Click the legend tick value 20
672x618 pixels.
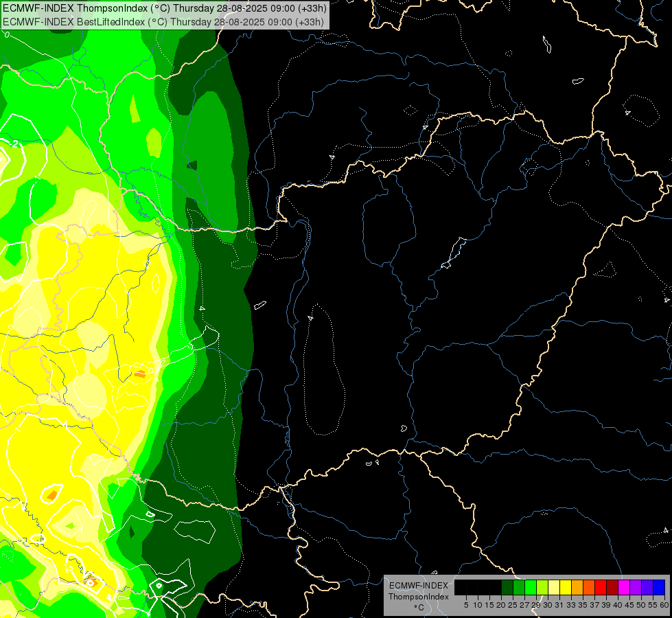(x=500, y=605)
